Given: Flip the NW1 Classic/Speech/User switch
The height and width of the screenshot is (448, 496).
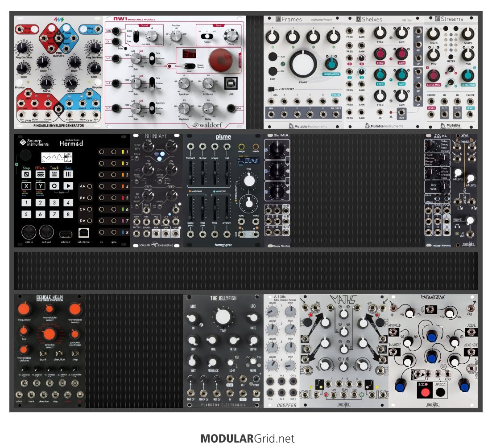Looking at the screenshot, I should [189, 66].
